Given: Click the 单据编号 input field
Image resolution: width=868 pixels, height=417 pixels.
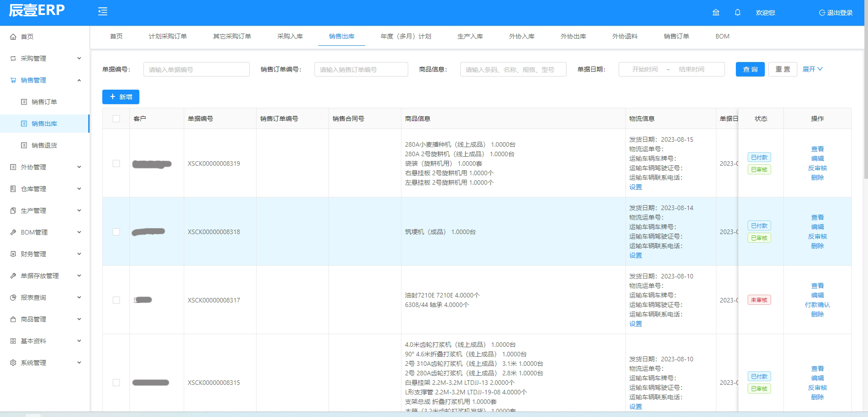Looking at the screenshot, I should pos(196,69).
